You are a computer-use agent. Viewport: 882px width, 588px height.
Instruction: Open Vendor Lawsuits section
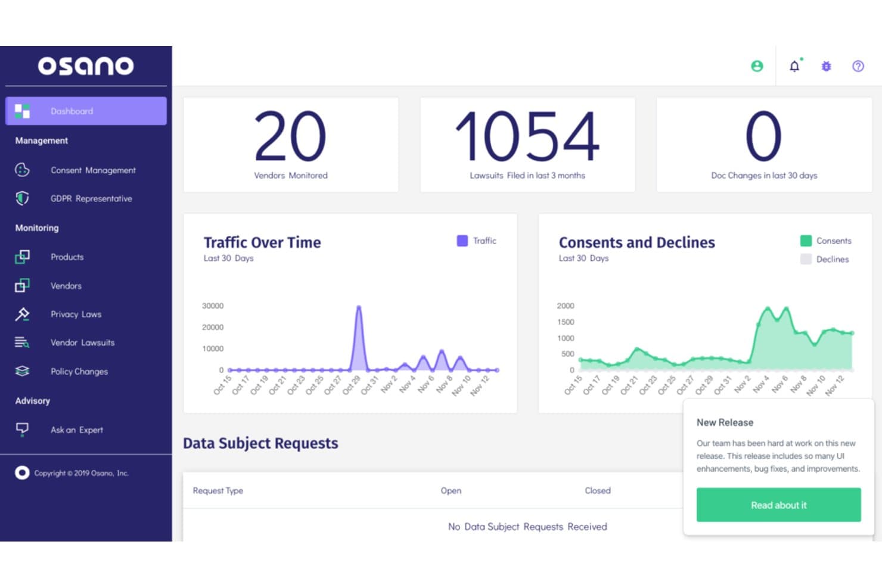tap(82, 343)
